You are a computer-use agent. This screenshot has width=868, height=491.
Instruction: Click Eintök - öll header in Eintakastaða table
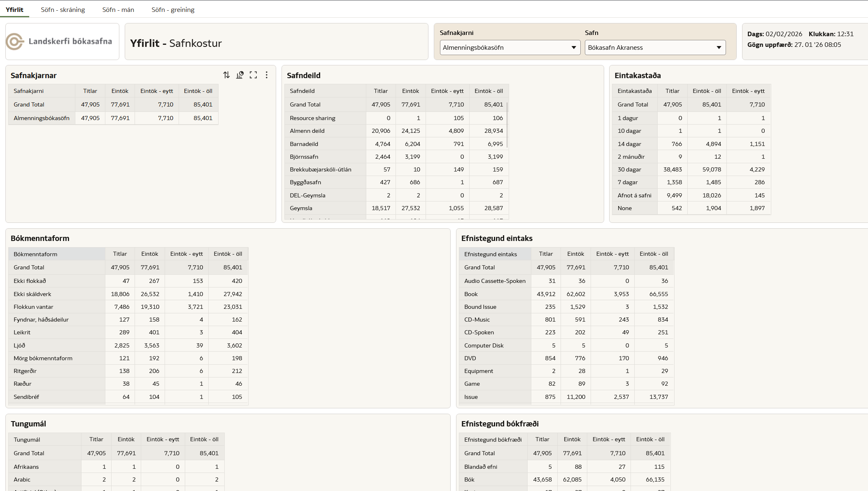tap(707, 91)
